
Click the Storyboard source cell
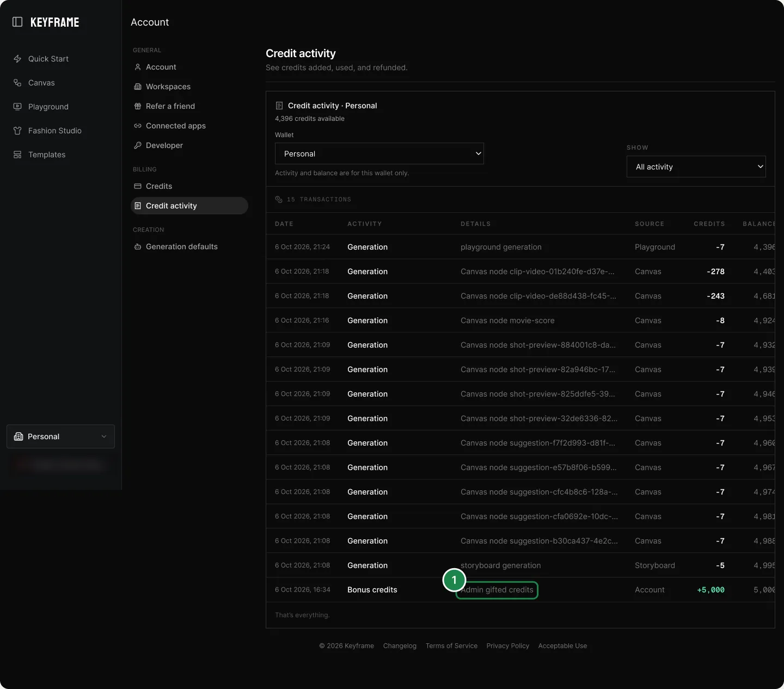point(655,565)
